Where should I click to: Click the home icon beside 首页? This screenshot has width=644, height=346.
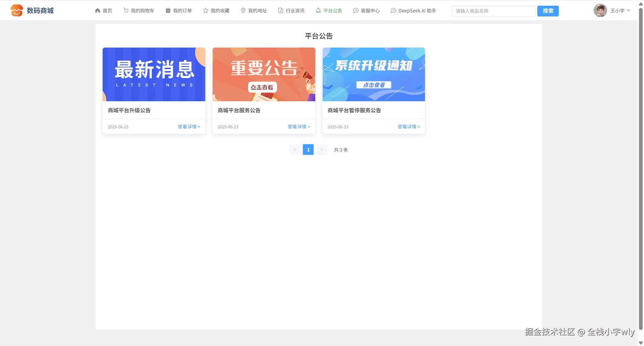click(98, 11)
